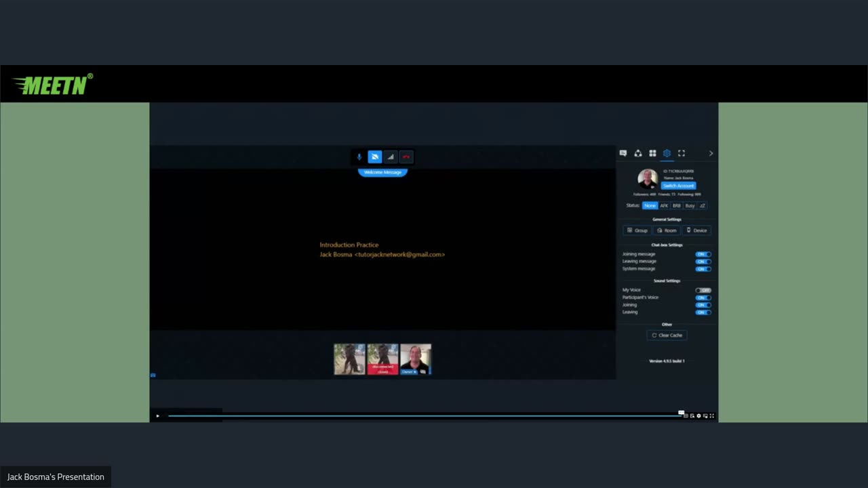Click the captions icon in video player

[x=686, y=416]
